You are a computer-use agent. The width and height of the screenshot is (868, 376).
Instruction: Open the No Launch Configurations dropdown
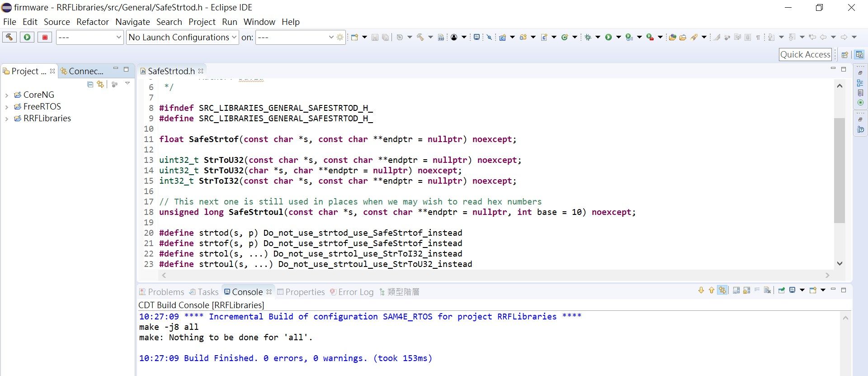tap(183, 37)
